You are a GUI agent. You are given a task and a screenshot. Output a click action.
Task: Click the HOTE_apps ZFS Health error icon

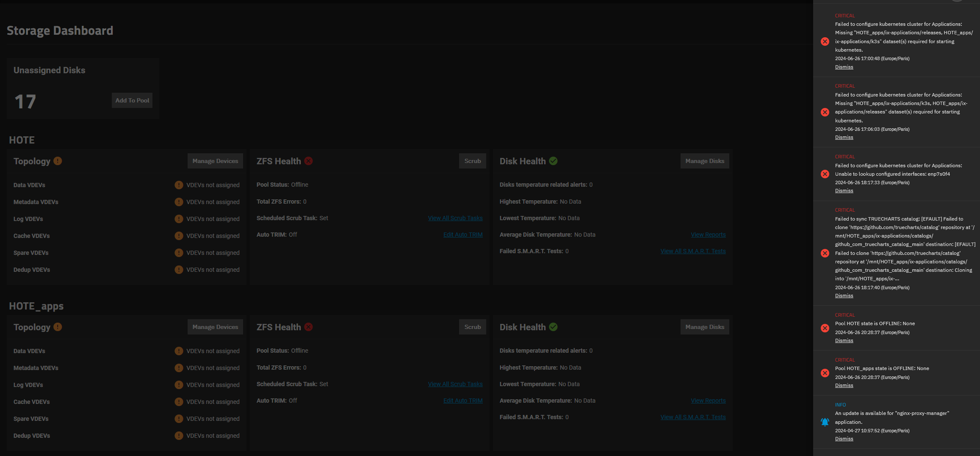309,327
